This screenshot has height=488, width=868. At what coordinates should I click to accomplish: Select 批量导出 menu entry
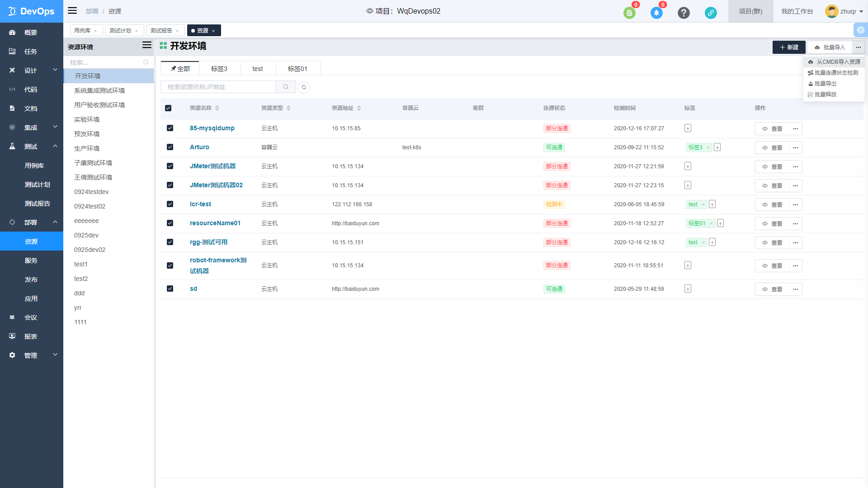[834, 84]
